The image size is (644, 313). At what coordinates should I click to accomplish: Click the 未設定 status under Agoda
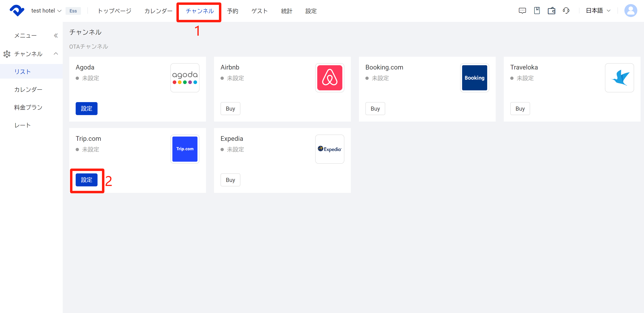90,78
